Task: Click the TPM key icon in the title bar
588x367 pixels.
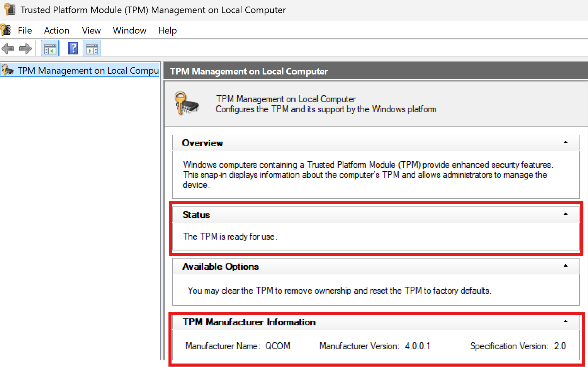Action: [x=9, y=10]
